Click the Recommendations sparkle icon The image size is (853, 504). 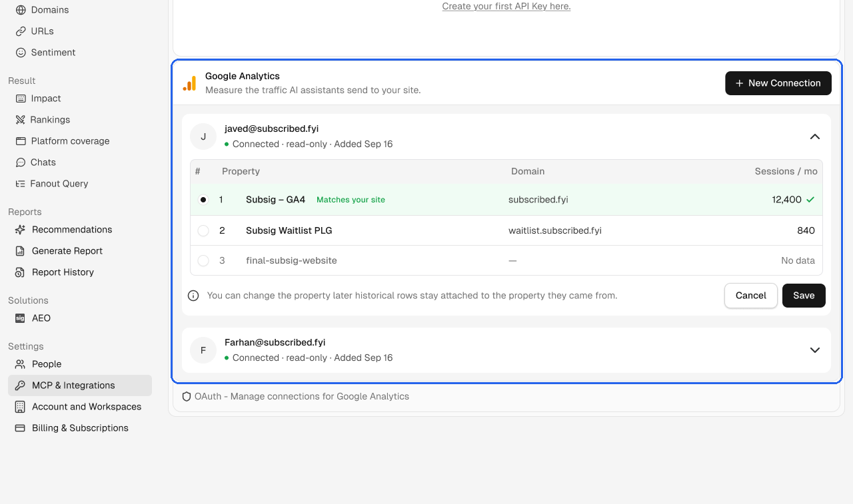click(21, 230)
